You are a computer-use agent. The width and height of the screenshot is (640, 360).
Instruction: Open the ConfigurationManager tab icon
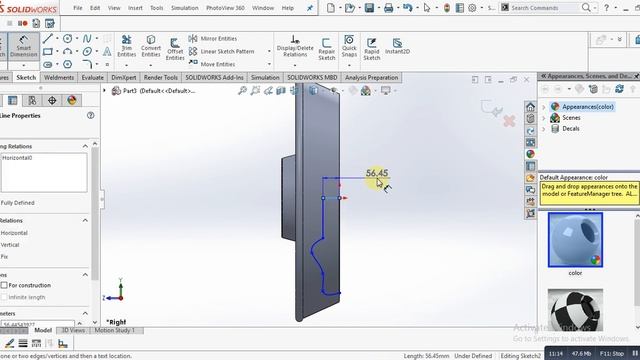pyautogui.click(x=32, y=100)
